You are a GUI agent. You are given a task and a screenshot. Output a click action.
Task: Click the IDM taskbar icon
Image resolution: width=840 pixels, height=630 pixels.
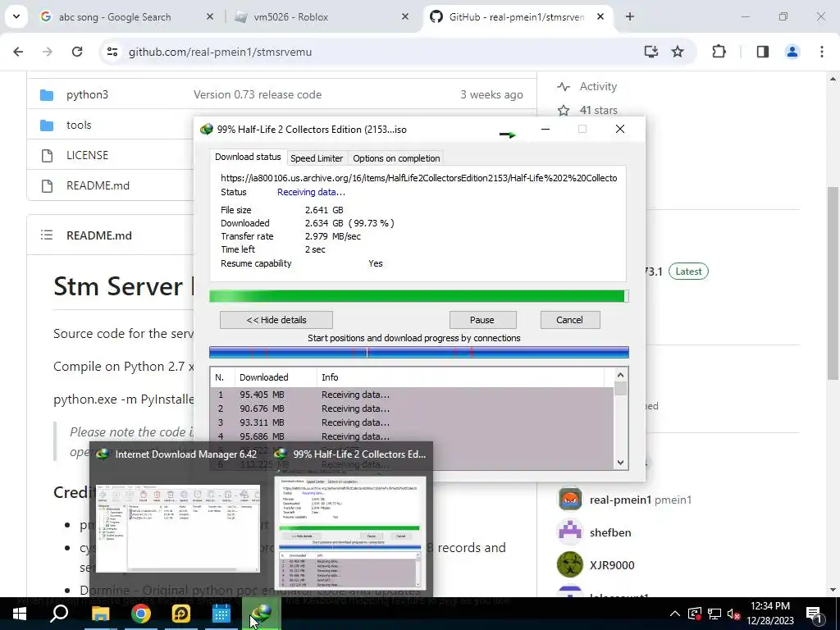pos(261,614)
